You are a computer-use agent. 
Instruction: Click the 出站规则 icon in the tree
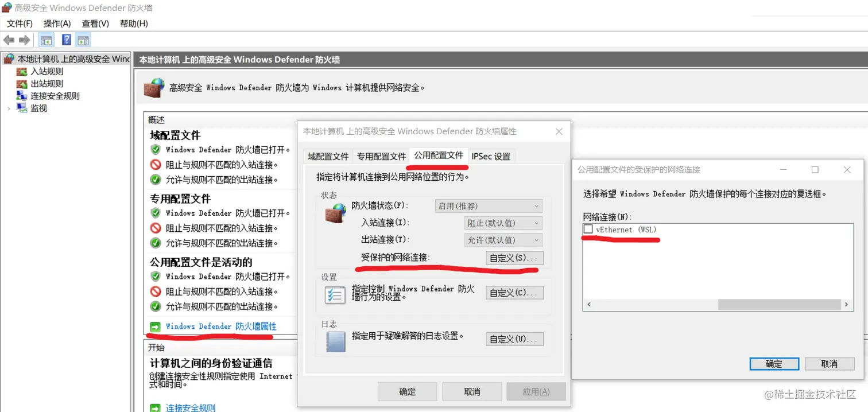click(22, 84)
